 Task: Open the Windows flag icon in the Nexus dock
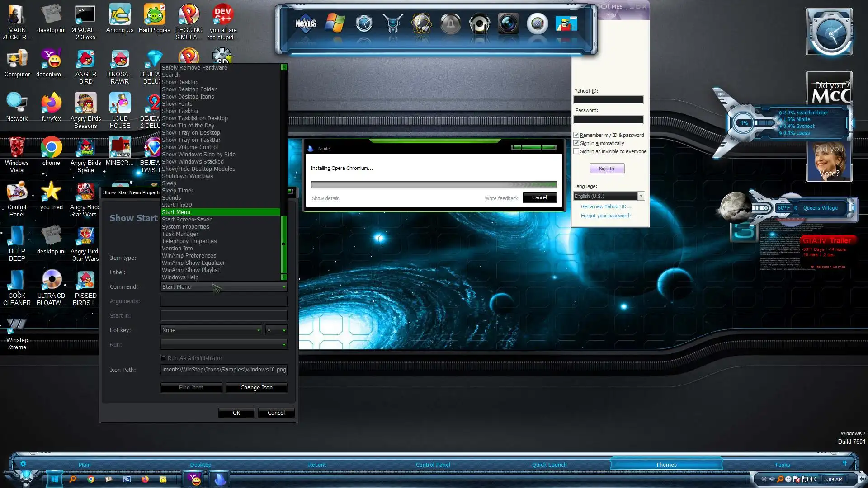click(x=335, y=23)
